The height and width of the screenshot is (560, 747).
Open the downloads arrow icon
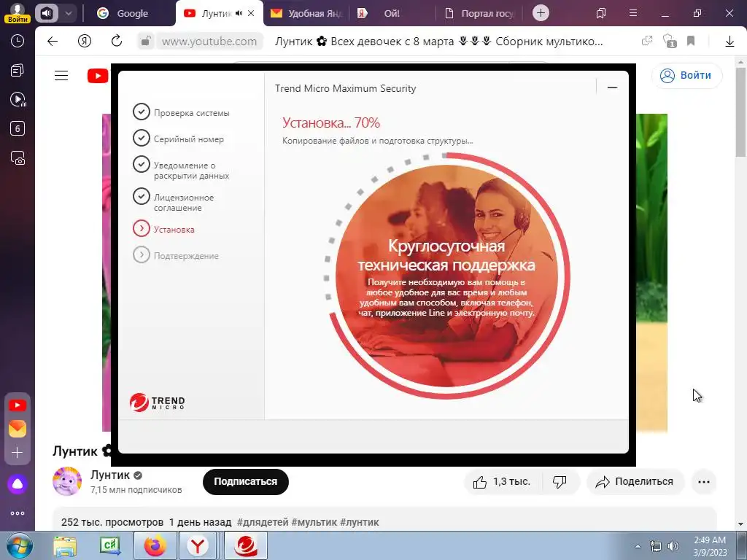(729, 42)
